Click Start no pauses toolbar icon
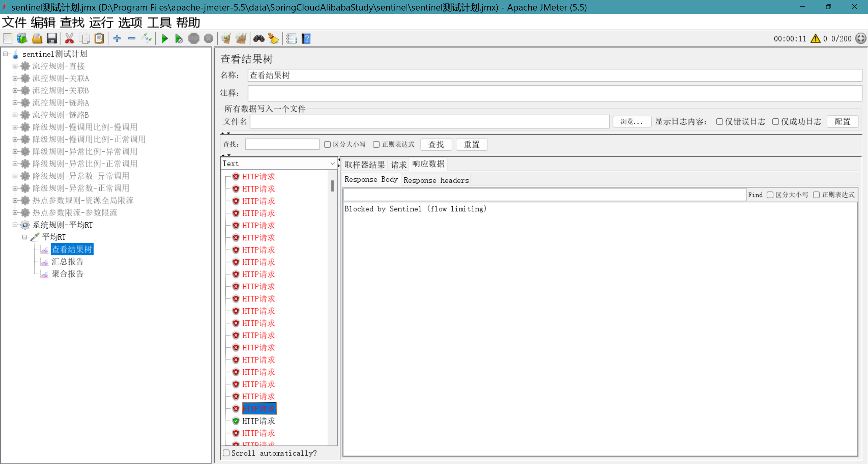 point(179,39)
